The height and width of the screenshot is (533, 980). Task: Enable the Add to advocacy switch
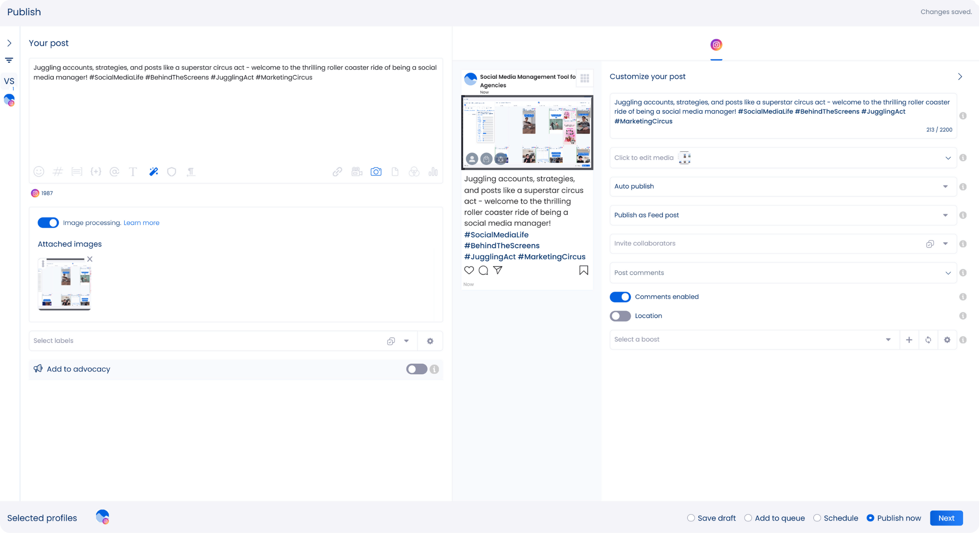[x=416, y=369]
